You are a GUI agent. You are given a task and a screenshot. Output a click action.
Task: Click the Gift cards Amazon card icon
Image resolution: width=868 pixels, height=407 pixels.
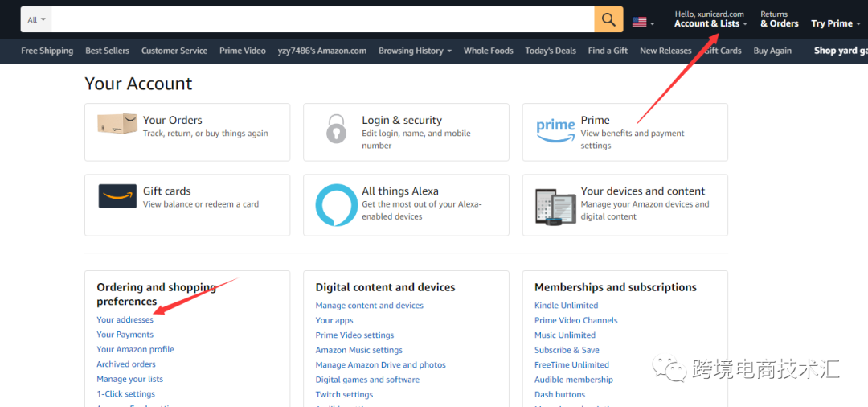tap(117, 196)
